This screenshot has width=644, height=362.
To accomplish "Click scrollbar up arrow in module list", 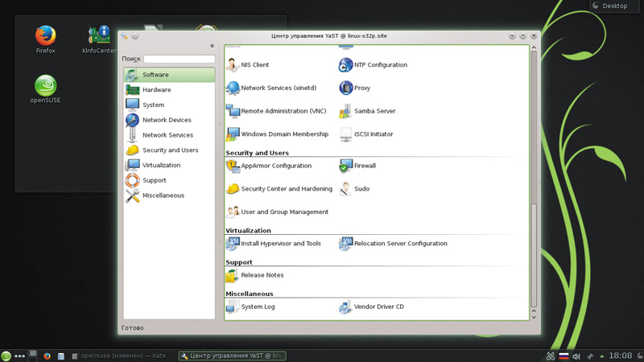I will point(534,47).
